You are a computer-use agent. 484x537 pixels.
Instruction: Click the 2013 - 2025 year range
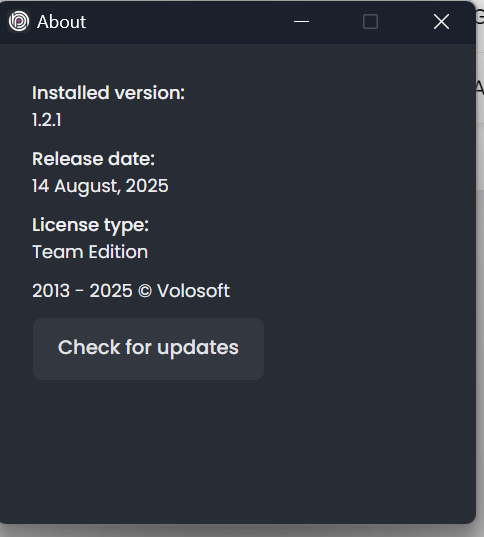82,291
